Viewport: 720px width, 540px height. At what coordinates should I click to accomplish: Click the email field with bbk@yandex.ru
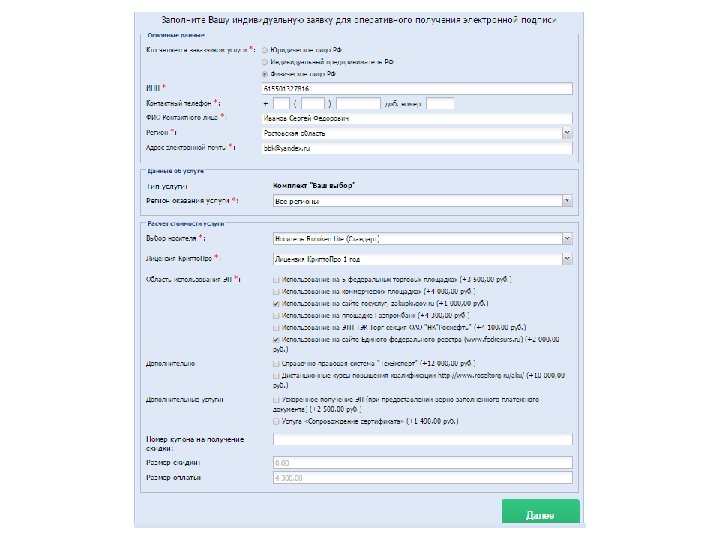(416, 147)
